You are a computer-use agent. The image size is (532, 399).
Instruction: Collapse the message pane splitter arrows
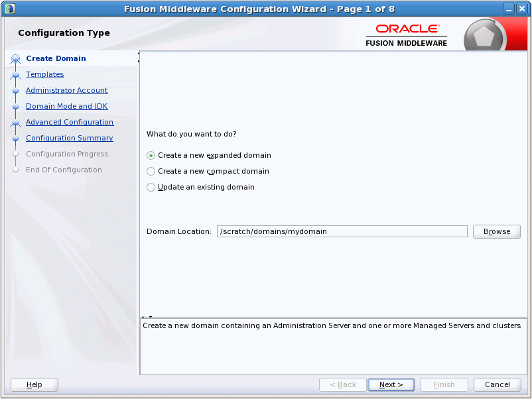pyautogui.click(x=147, y=317)
